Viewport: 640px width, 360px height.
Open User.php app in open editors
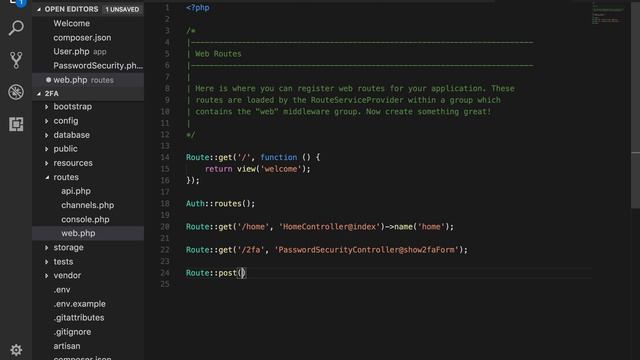point(80,51)
